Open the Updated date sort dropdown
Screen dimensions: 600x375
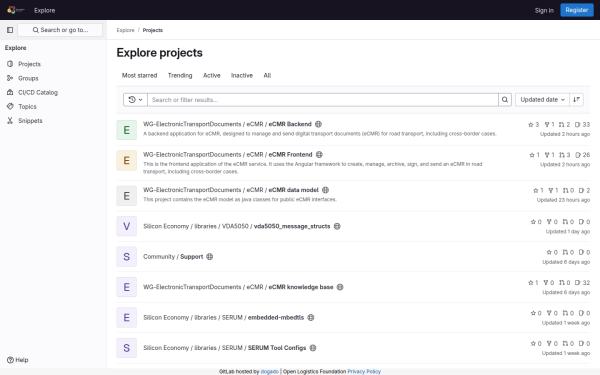pos(542,99)
